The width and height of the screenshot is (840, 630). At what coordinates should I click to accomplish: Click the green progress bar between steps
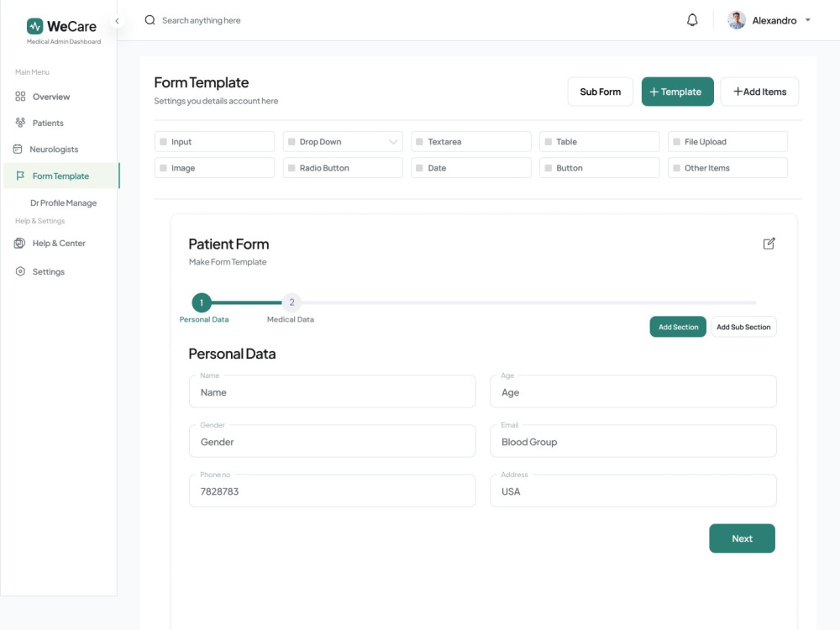247,302
